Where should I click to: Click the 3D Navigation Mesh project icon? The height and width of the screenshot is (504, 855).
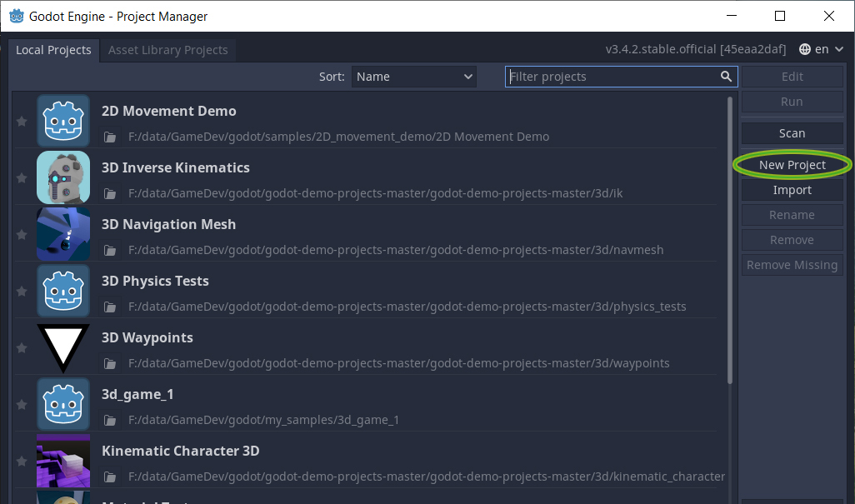(x=63, y=234)
